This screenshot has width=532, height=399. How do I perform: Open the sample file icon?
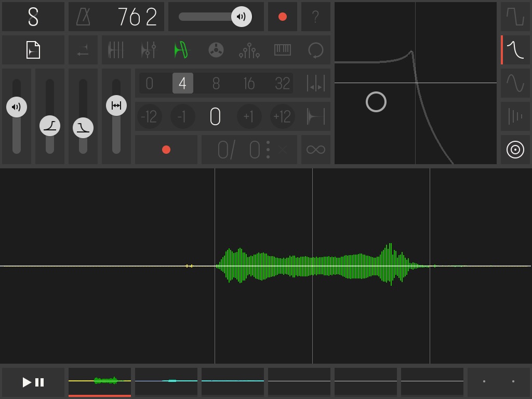coord(33,50)
